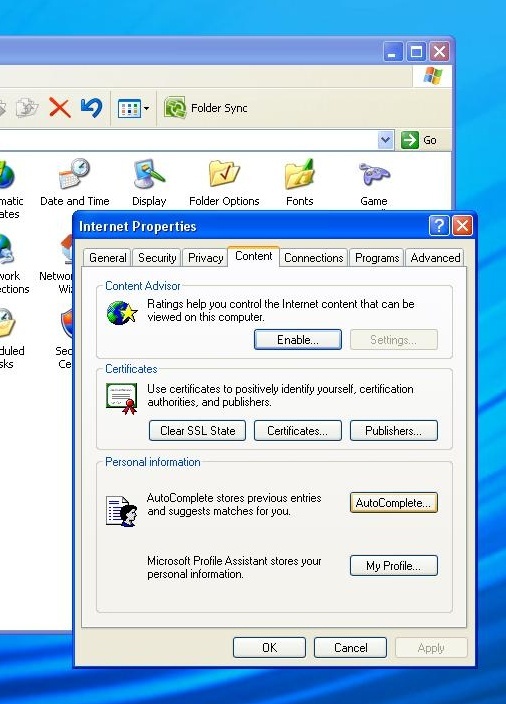
Task: Click the Clear SSL State button
Action: tap(198, 431)
